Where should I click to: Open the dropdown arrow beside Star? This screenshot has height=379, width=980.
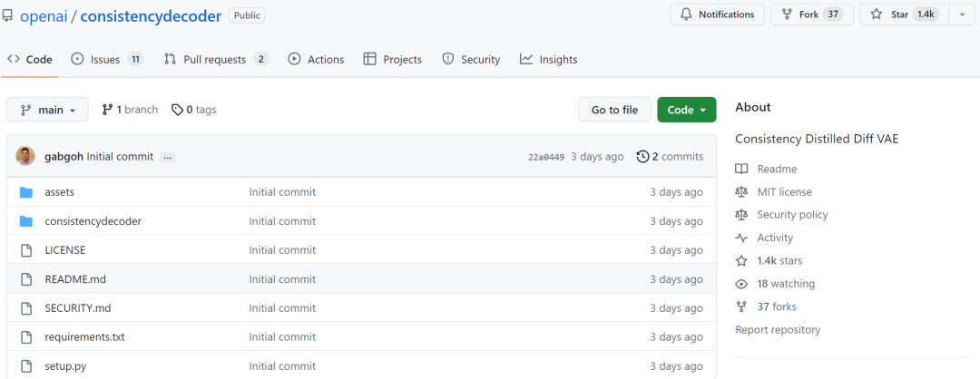pyautogui.click(x=961, y=15)
